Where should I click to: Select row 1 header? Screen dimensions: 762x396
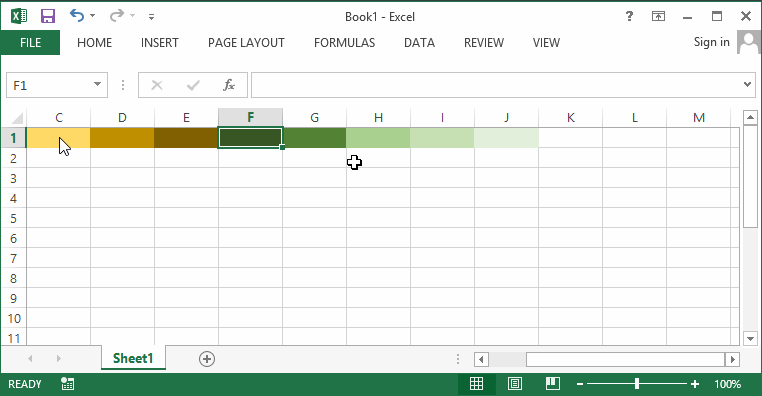[x=13, y=138]
